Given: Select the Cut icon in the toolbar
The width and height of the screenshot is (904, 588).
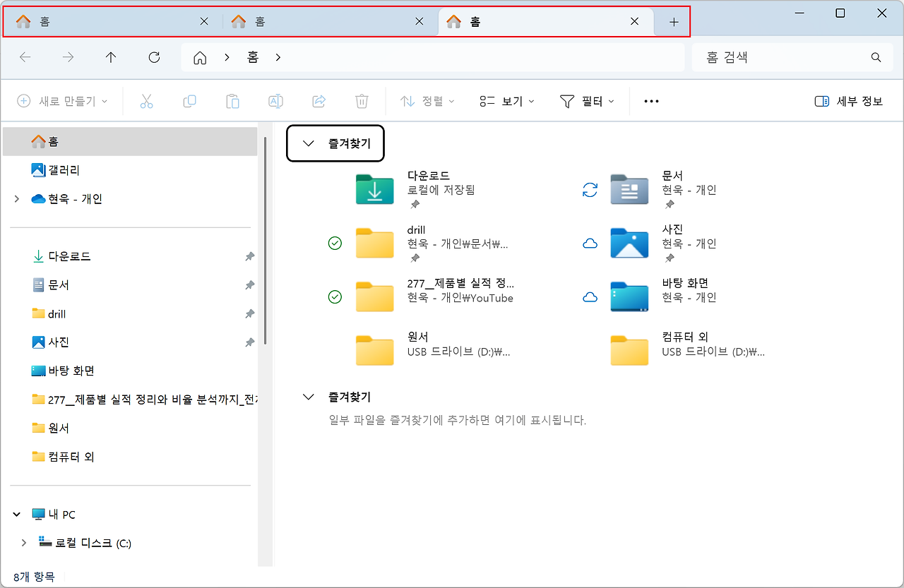Looking at the screenshot, I should tap(146, 101).
